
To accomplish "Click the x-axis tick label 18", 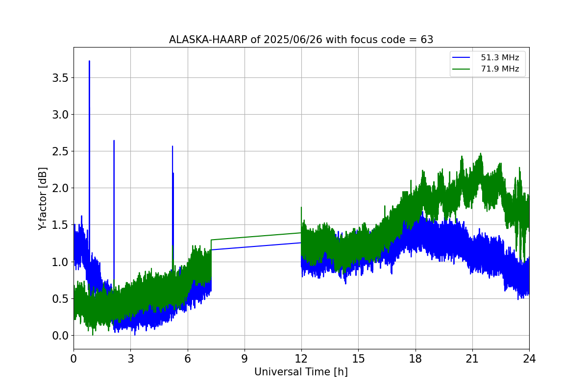I will pos(416,358).
